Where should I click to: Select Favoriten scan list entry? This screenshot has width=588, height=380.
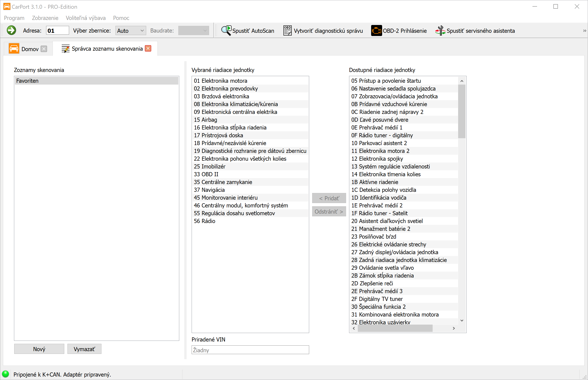click(x=96, y=81)
